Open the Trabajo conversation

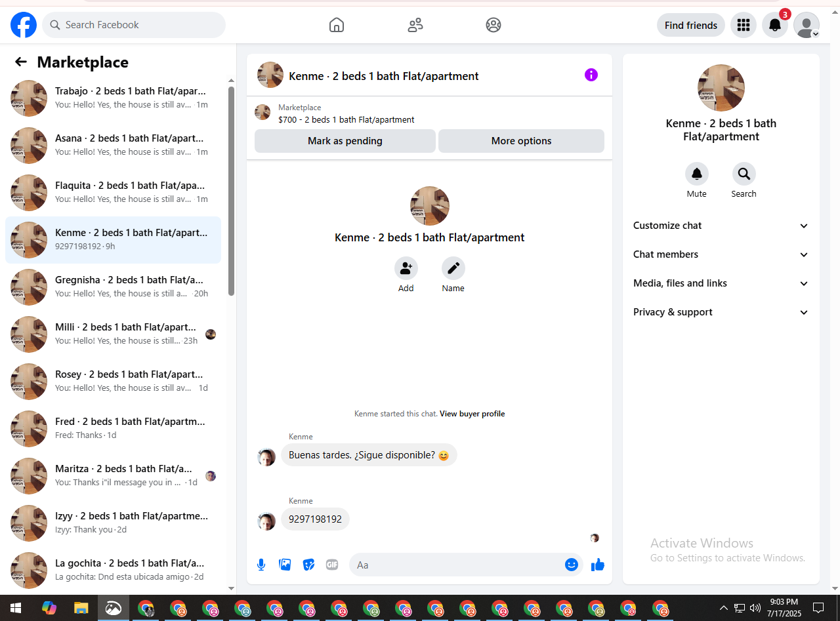click(113, 98)
